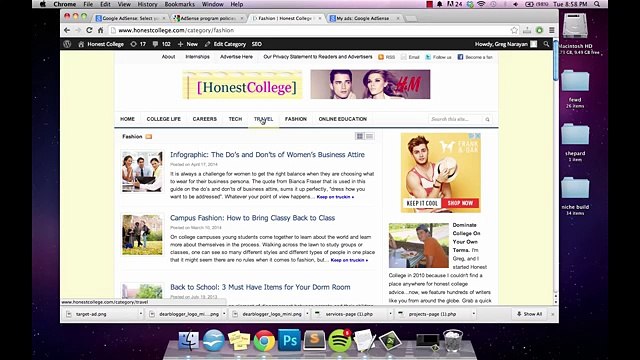This screenshot has width=640, height=360.
Task: Switch to grid view layout icon
Action: (x=360, y=136)
